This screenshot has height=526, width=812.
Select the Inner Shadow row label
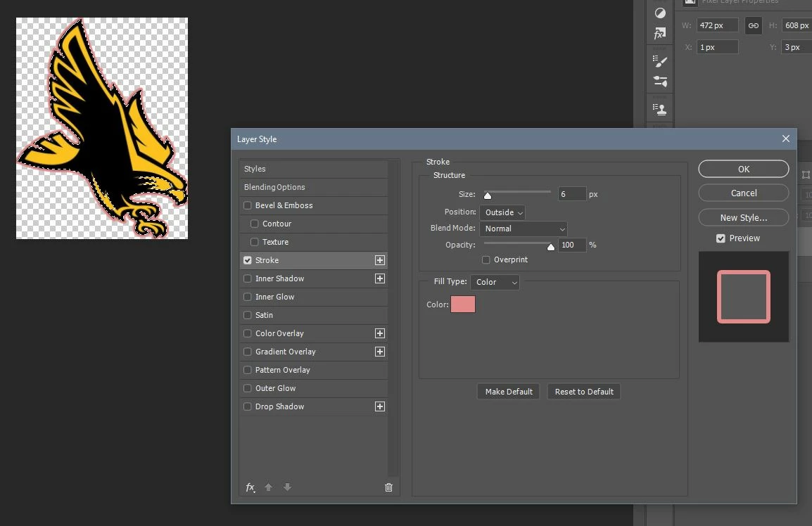tap(279, 278)
